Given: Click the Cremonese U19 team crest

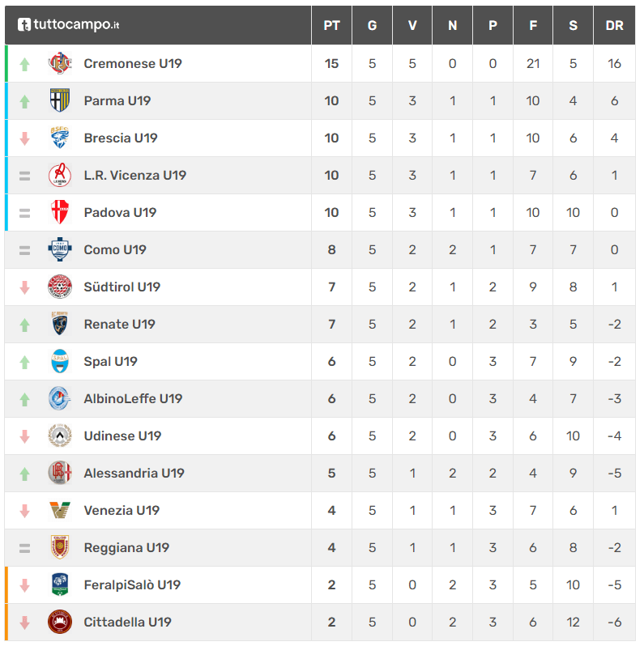Looking at the screenshot, I should [60, 63].
